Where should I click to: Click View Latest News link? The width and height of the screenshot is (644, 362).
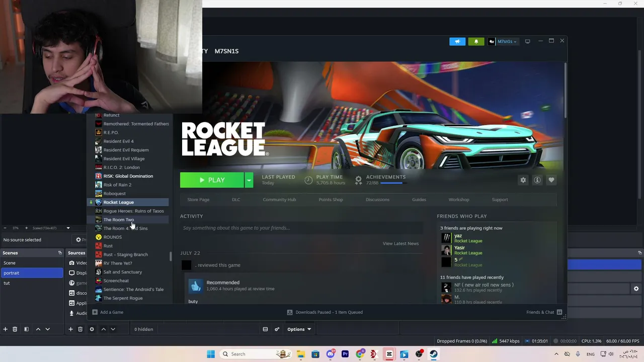click(400, 243)
